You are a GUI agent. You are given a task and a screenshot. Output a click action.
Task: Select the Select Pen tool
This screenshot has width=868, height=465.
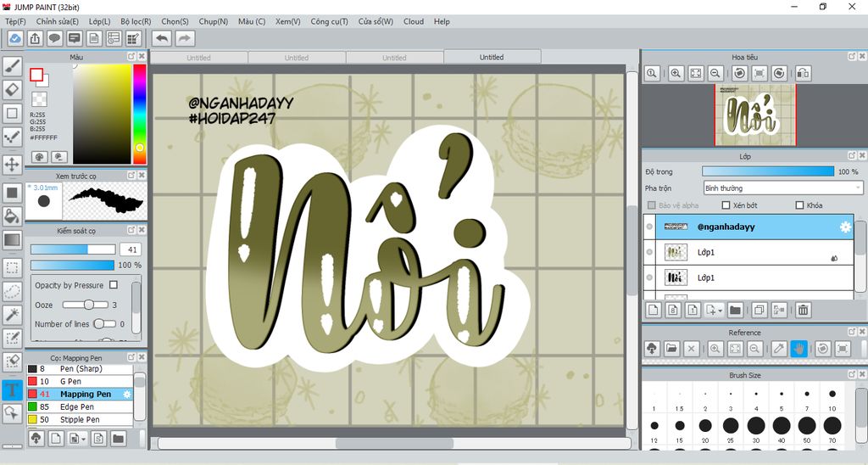click(x=12, y=339)
